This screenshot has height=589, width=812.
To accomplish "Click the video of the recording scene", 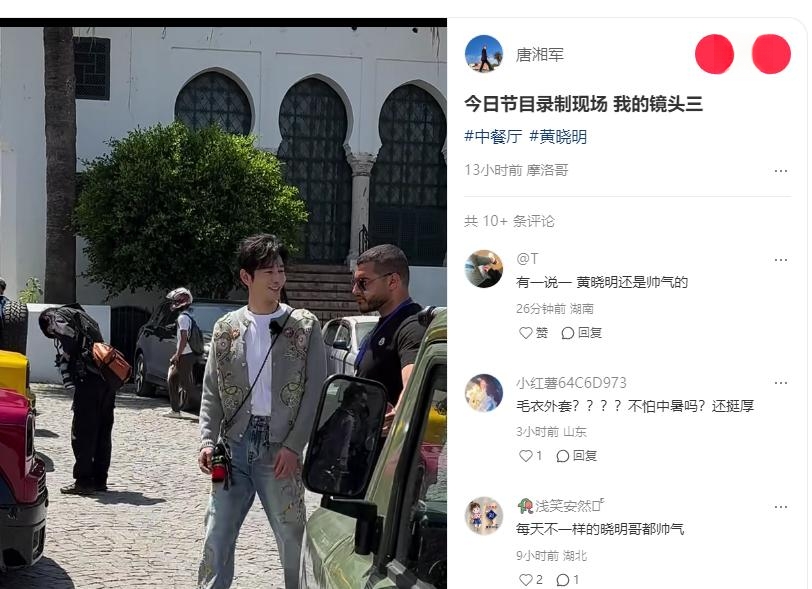I will click(x=223, y=304).
